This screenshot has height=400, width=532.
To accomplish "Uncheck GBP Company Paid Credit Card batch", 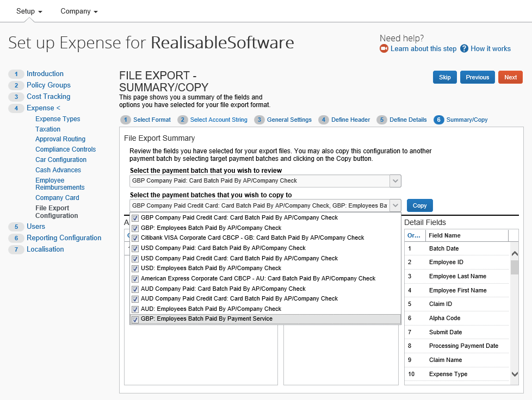I will click(x=135, y=218).
